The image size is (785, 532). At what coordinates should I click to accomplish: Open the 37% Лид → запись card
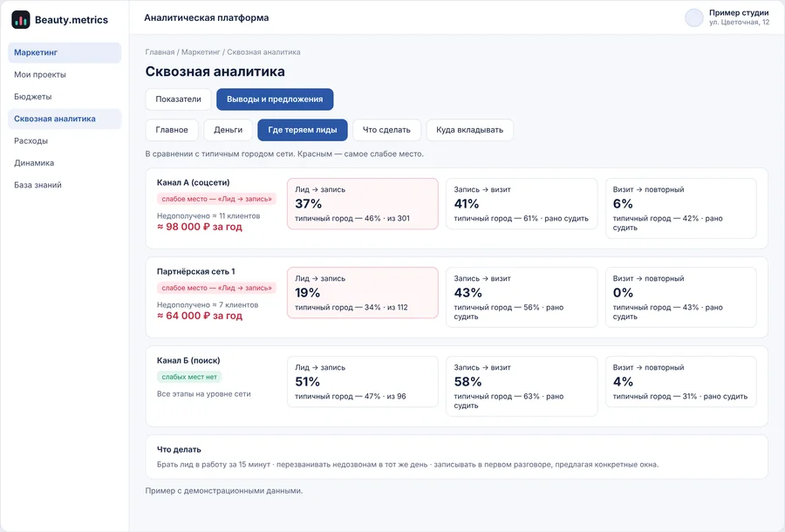pos(363,204)
